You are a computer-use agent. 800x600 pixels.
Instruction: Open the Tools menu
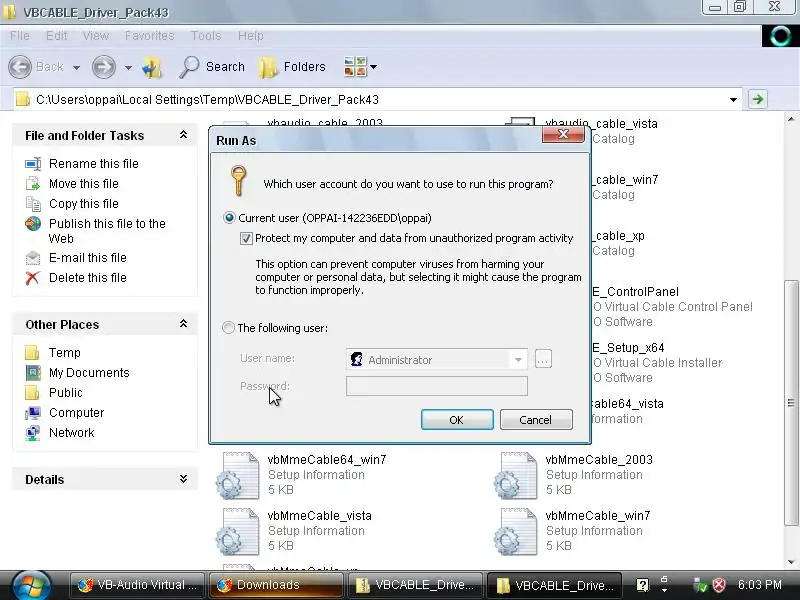pos(206,36)
